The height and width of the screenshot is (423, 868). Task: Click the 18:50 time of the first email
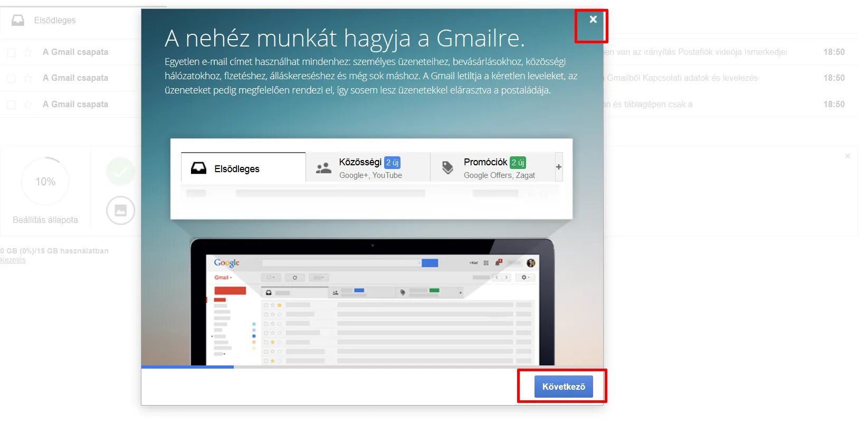[x=834, y=52]
